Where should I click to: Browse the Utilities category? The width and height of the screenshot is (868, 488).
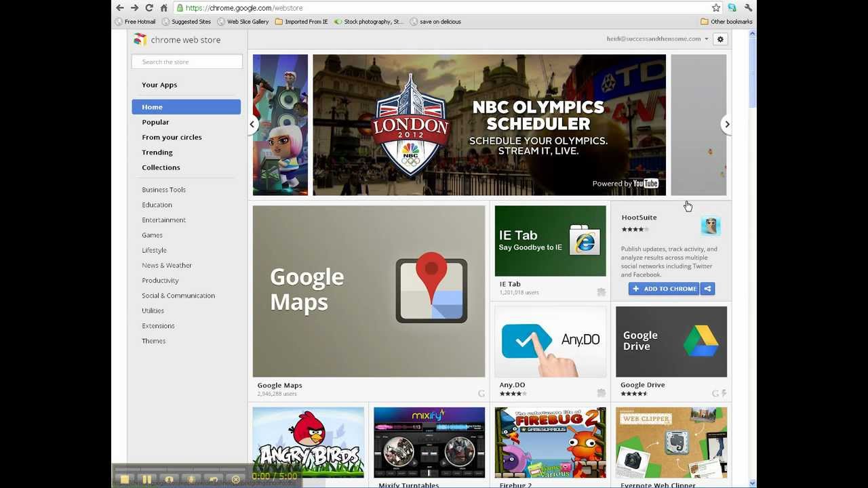(153, 310)
